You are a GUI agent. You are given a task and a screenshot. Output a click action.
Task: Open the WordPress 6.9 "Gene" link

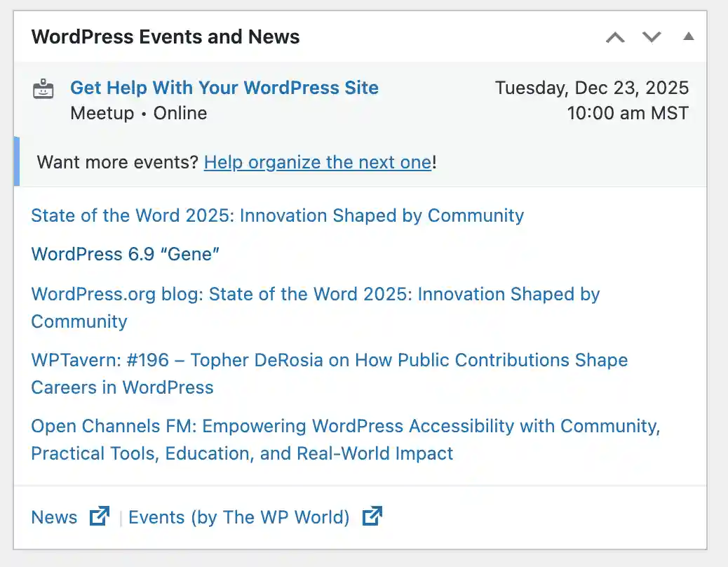point(125,255)
